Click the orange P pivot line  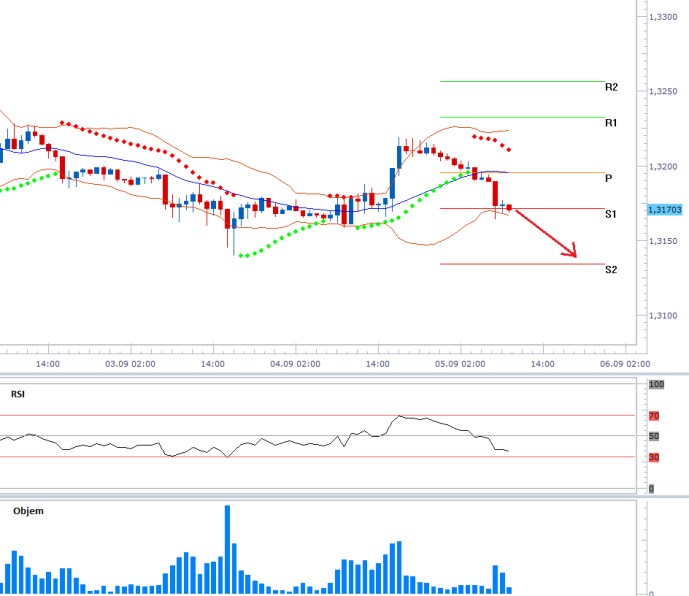[x=522, y=173]
